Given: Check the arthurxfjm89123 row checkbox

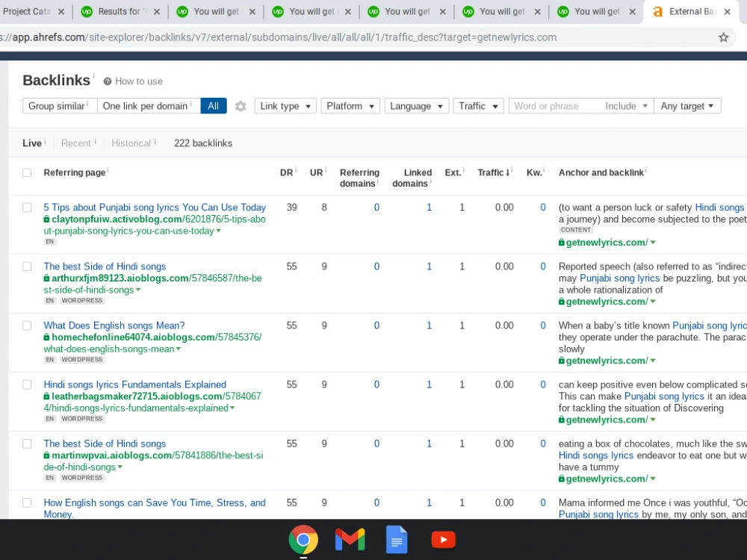Looking at the screenshot, I should tap(27, 267).
